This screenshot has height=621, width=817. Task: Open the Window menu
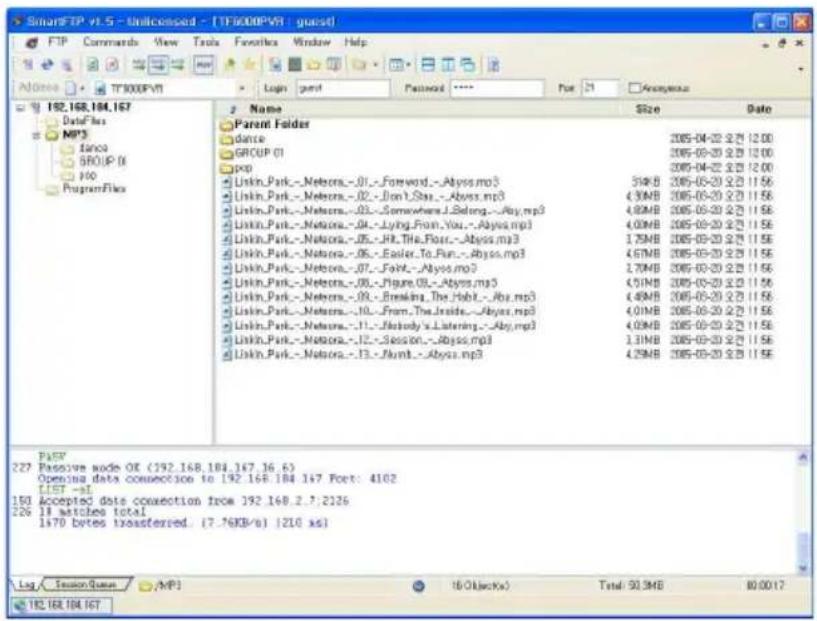(x=312, y=42)
